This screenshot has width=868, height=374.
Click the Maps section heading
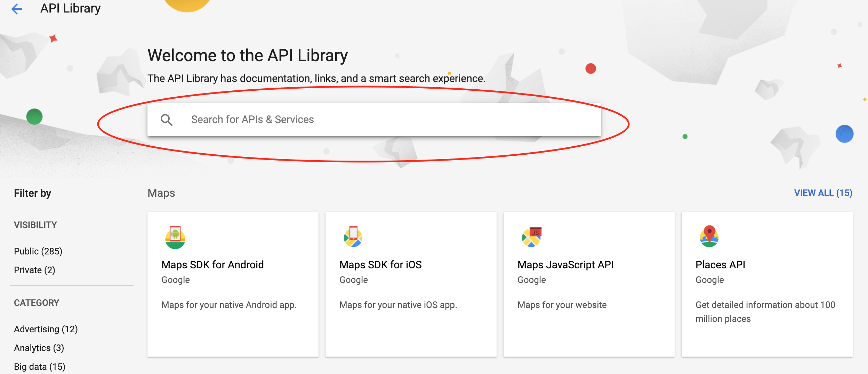click(161, 193)
